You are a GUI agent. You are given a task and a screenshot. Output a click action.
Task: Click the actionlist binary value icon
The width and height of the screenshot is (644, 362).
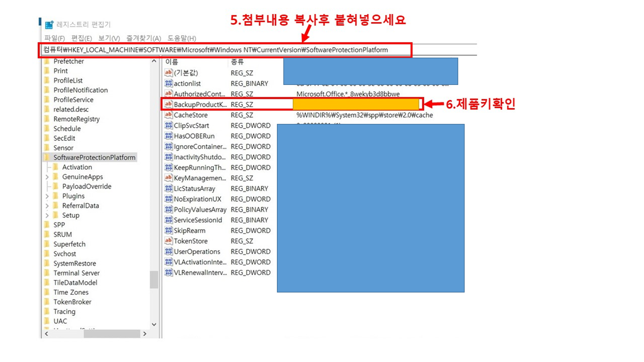point(168,83)
